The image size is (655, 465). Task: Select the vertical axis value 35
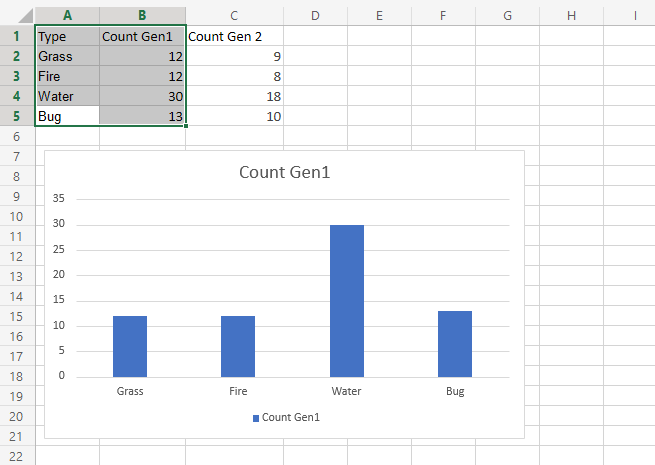[x=61, y=198]
